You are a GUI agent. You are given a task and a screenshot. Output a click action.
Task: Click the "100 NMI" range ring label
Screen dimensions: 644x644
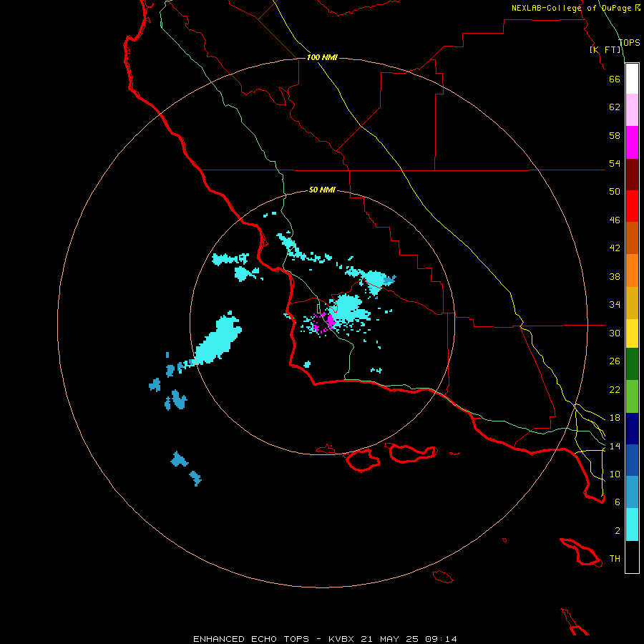coord(322,57)
